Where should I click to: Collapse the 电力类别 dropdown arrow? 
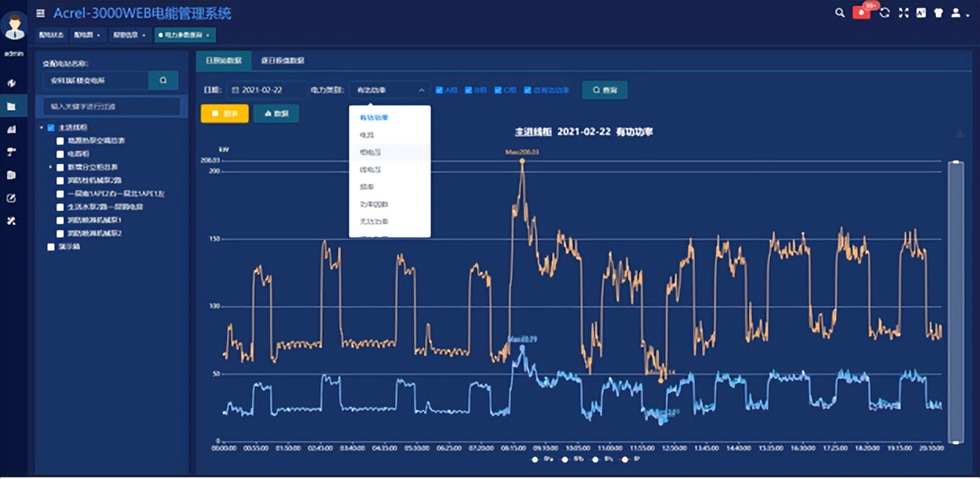tap(422, 90)
